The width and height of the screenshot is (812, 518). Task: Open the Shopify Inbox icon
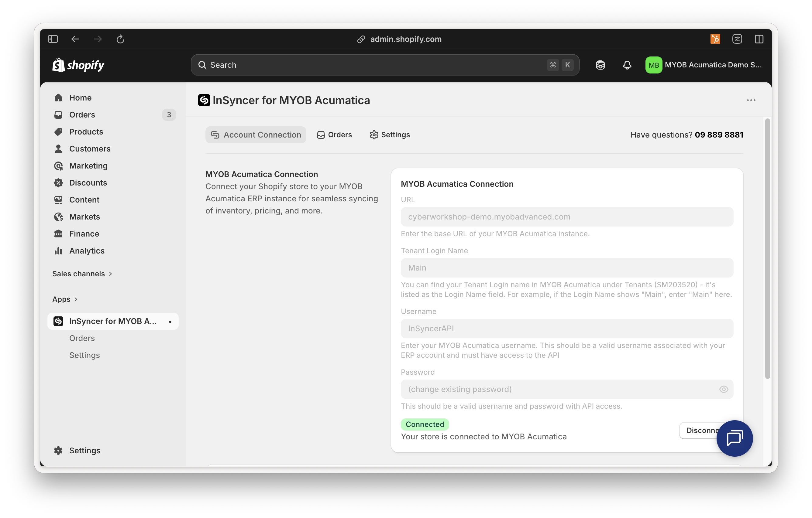pyautogui.click(x=600, y=65)
